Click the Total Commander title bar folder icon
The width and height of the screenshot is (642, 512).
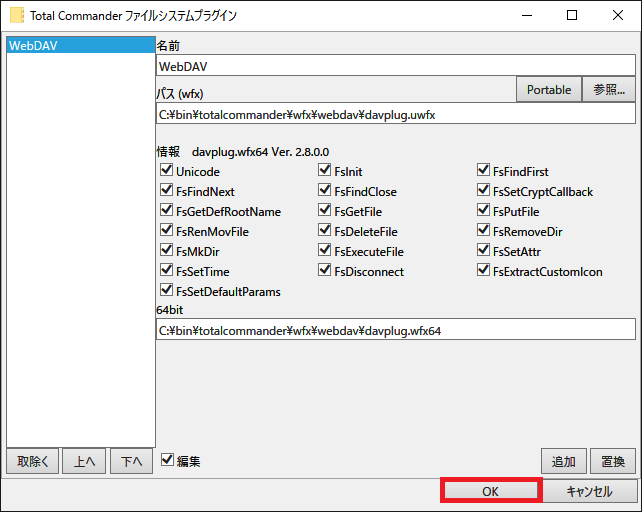(17, 15)
